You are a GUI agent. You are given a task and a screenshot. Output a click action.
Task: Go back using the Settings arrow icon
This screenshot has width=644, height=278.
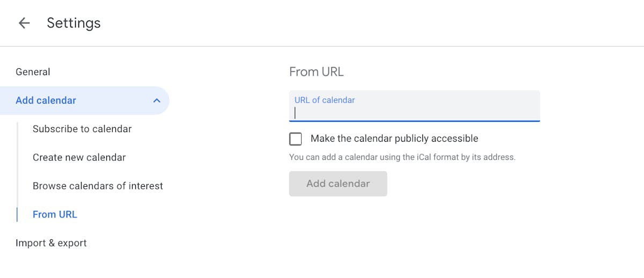coord(24,23)
